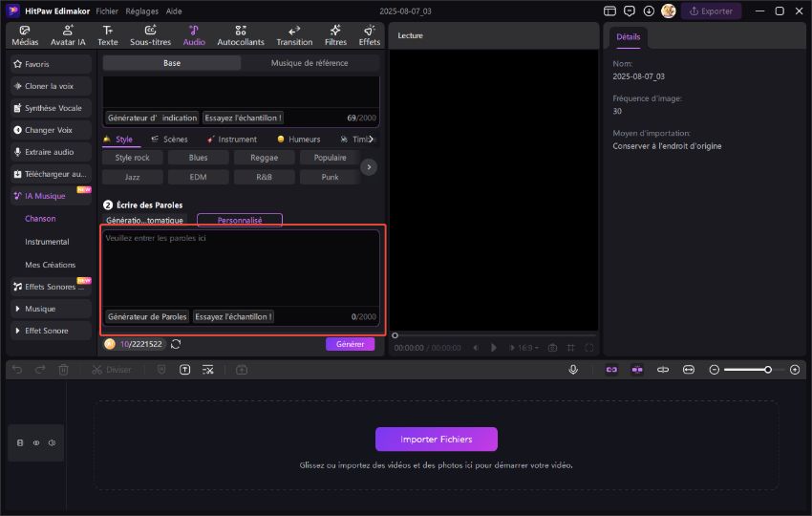The width and height of the screenshot is (812, 516).
Task: Switch to the Instrument tab
Action: 232,139
